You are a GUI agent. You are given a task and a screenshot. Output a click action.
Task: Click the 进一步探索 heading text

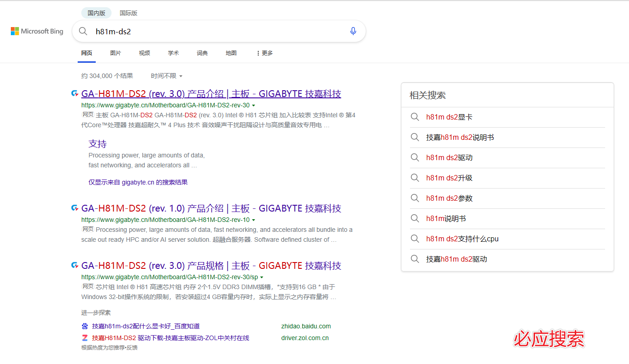tap(96, 313)
